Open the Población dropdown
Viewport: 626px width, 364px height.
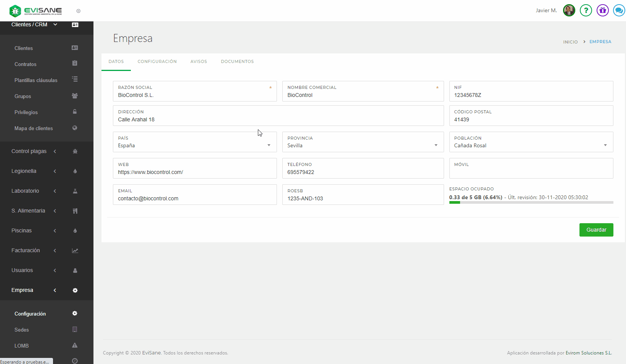click(x=531, y=145)
